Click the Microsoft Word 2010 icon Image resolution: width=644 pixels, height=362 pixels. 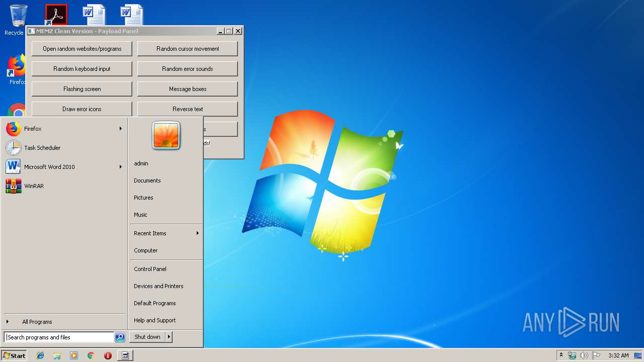(x=14, y=167)
